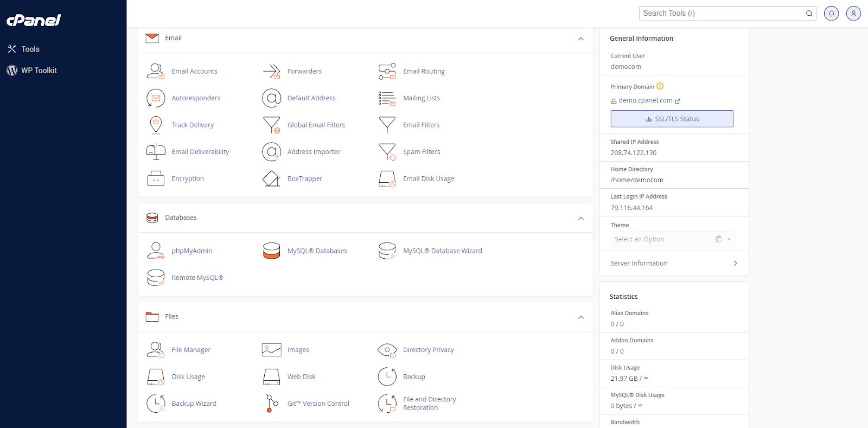Open the demo.cpanel.com domain link
The image size is (868, 428).
tap(646, 100)
